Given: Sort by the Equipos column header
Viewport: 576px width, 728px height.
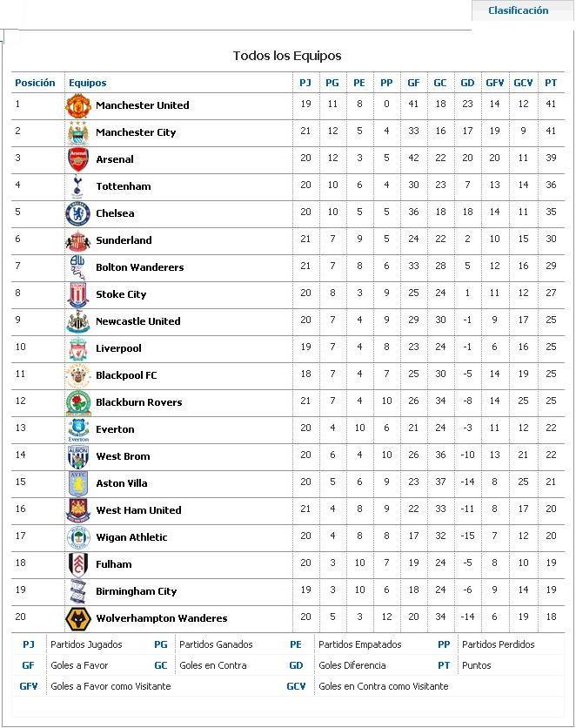Looking at the screenshot, I should click(x=87, y=83).
